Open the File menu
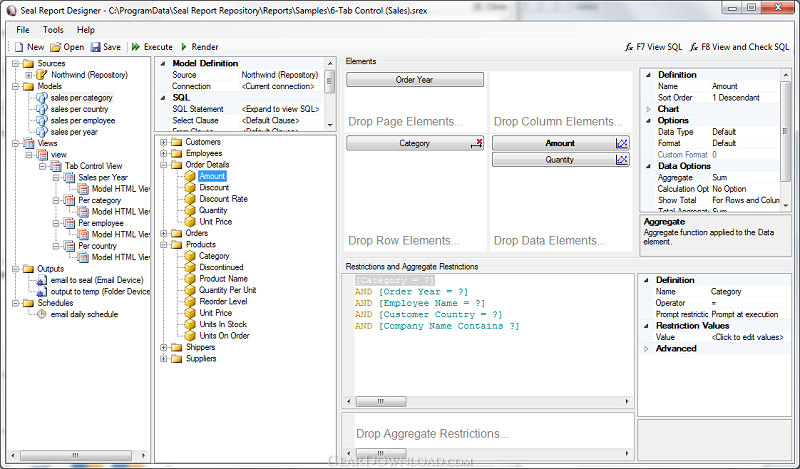Image resolution: width=800 pixels, height=469 pixels. pyautogui.click(x=23, y=30)
